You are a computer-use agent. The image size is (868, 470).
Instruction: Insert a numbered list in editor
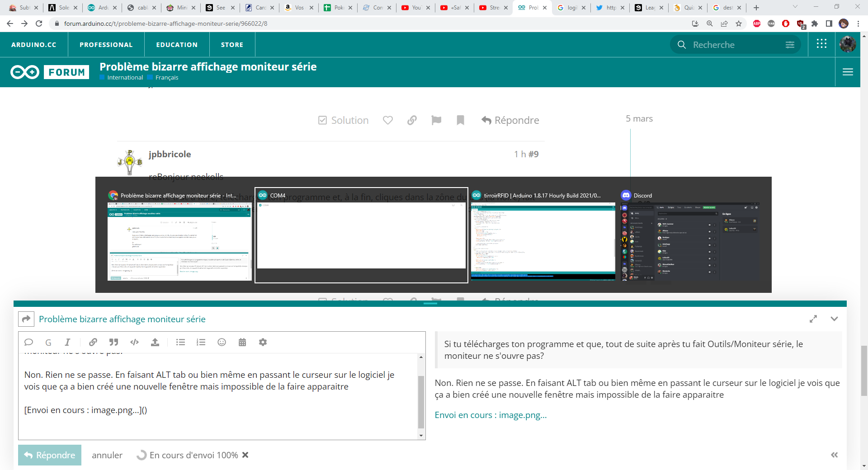[x=201, y=342]
